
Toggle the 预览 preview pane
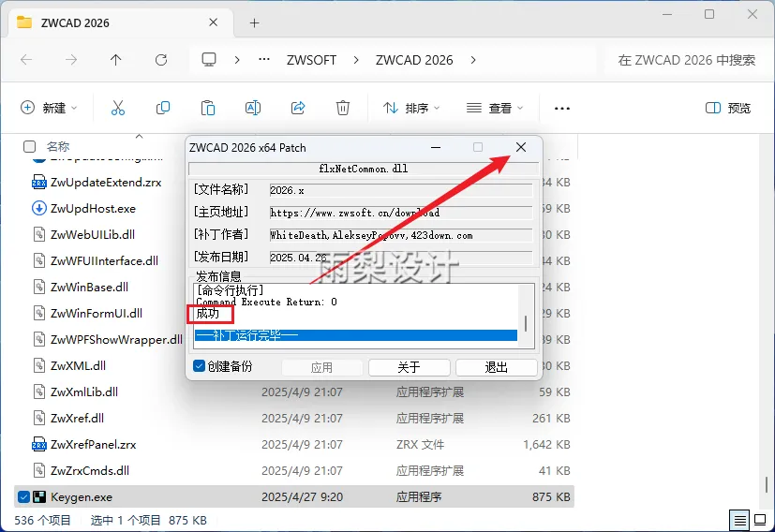(x=728, y=108)
